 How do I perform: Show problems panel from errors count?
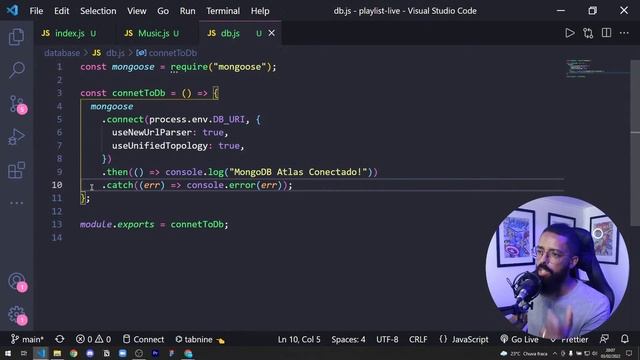[93, 339]
